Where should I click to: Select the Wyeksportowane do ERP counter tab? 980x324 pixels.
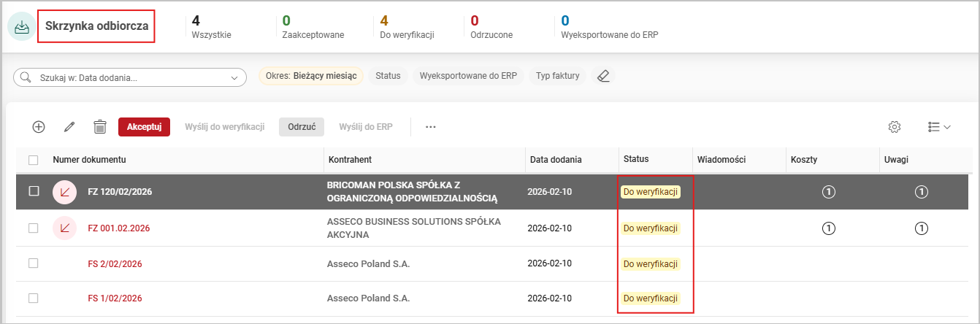click(x=609, y=27)
